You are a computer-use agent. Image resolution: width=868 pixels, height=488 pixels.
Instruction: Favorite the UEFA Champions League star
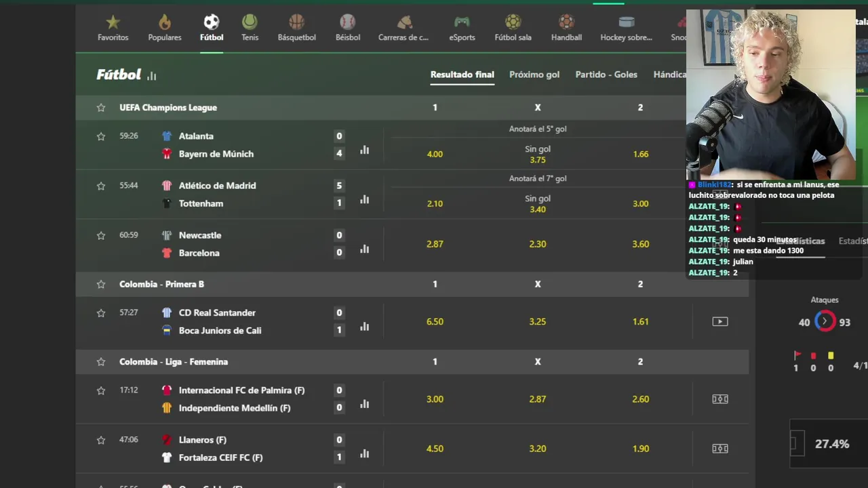click(101, 108)
